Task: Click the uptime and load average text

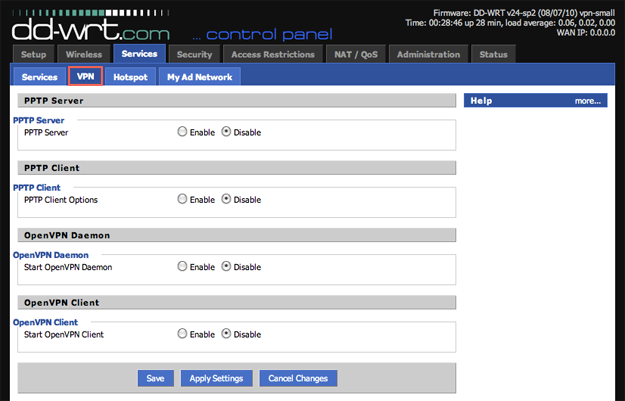Action: pyautogui.click(x=510, y=23)
